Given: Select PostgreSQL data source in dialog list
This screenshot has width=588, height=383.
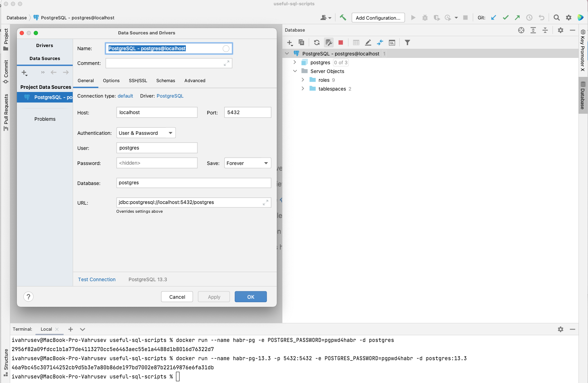Looking at the screenshot, I should point(45,97).
